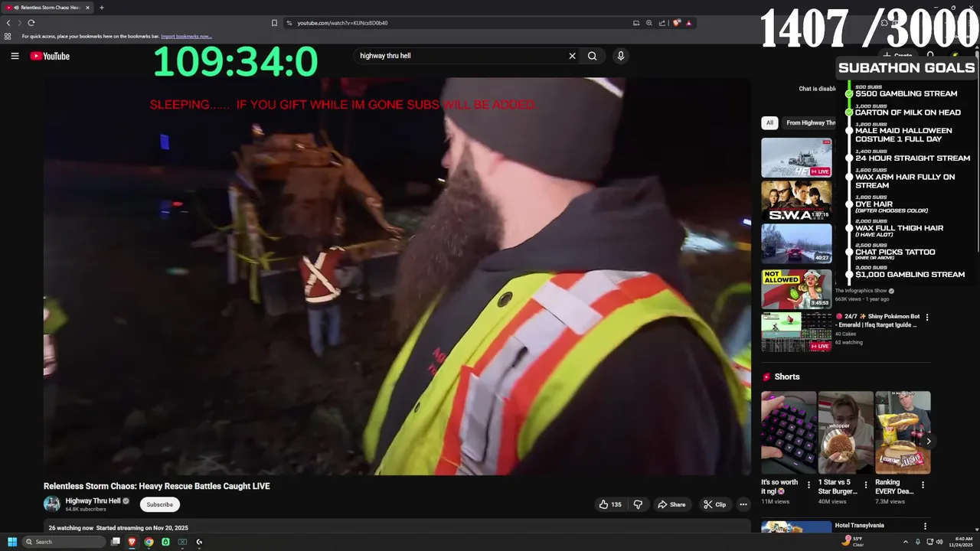Select the From Highway Thru Hell chip
This screenshot has width=980, height=551.
point(810,122)
